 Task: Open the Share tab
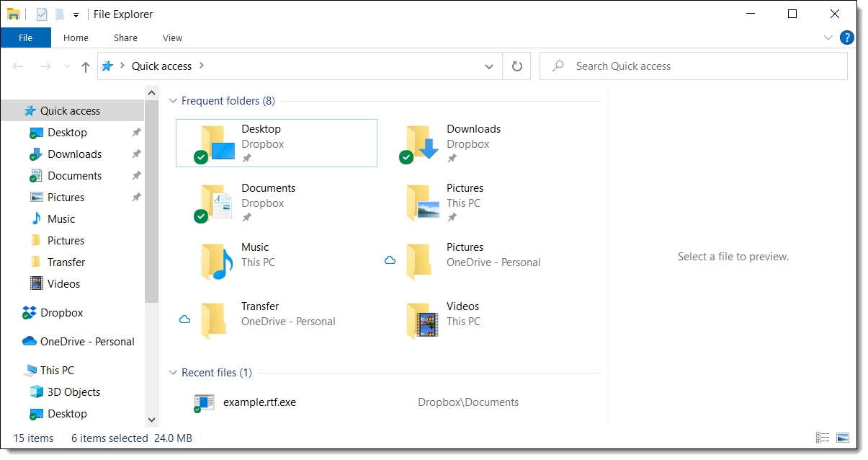pyautogui.click(x=125, y=37)
